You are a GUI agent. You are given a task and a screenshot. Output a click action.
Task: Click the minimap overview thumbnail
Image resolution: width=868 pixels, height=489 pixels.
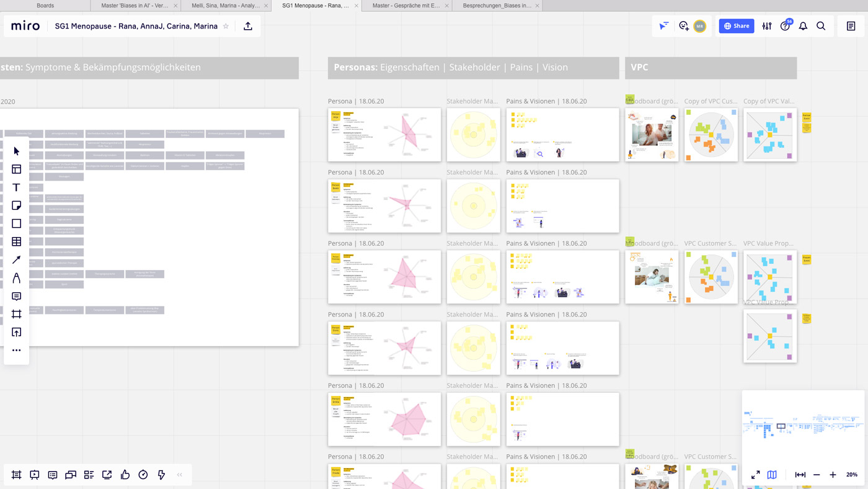coord(803,426)
